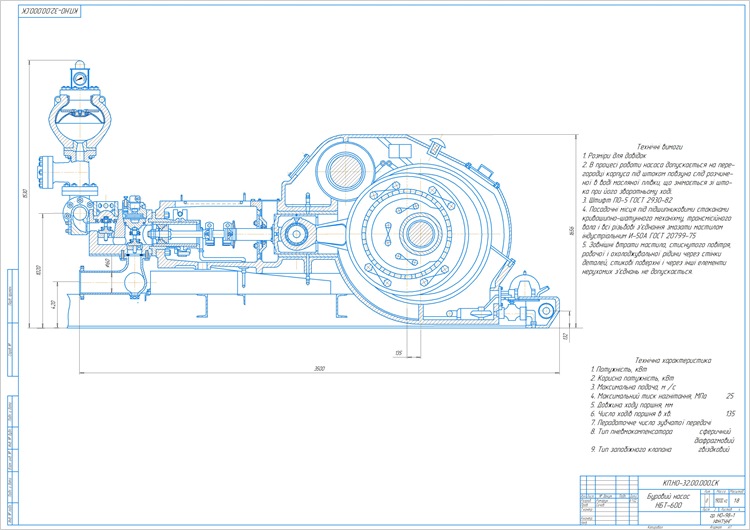Image resolution: width=750 pixels, height=530 pixels.
Task: Click the 'Технічні вимоги' heading
Action: point(659,147)
